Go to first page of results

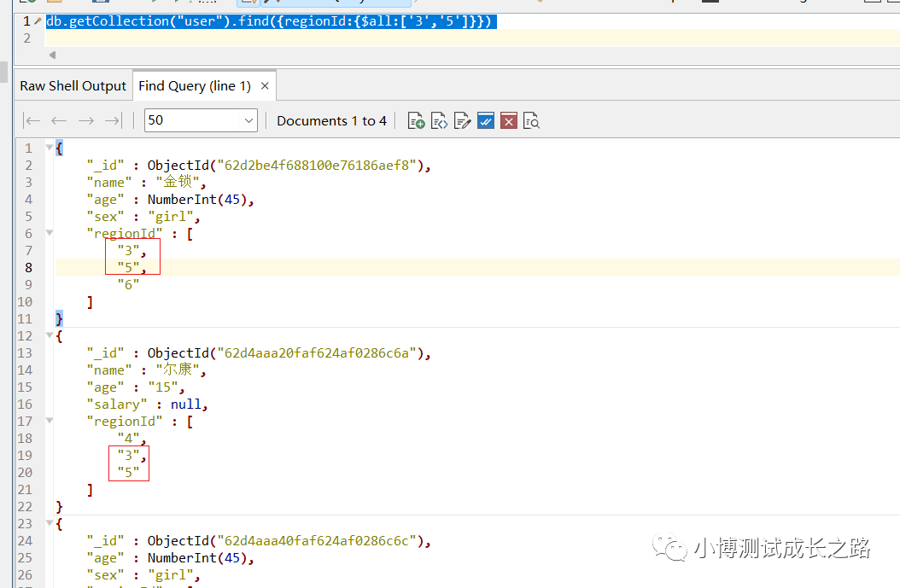click(32, 121)
